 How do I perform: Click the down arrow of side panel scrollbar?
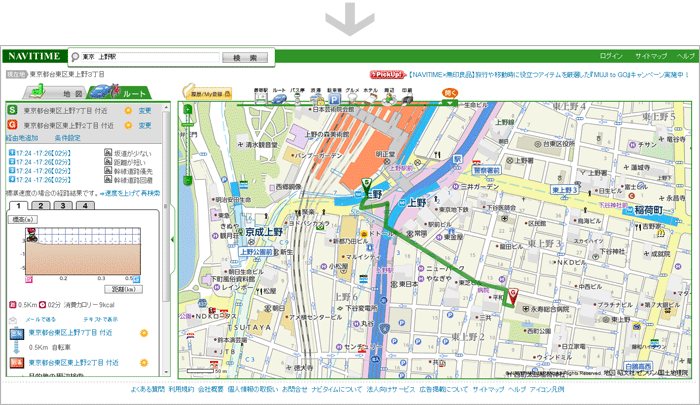(x=167, y=372)
